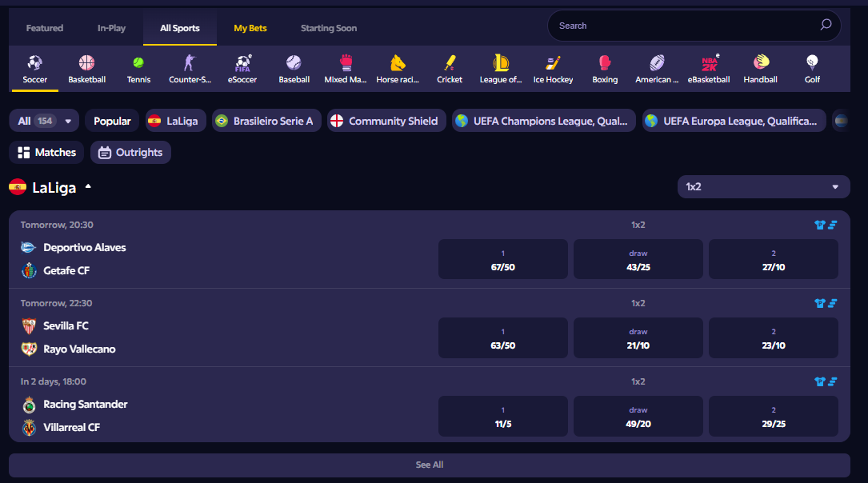Screen dimensions: 868x483
Task: Switch to the In-Play tab
Action: tap(111, 28)
